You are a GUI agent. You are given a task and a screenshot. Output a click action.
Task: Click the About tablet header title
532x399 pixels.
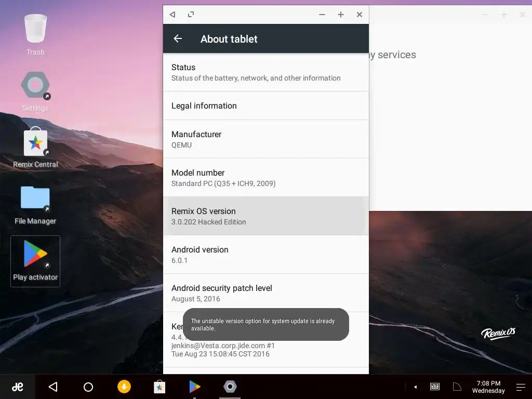[229, 39]
